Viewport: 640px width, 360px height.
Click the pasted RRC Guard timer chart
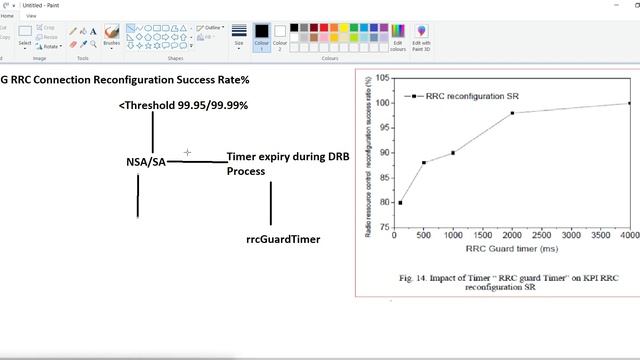tap(498, 182)
